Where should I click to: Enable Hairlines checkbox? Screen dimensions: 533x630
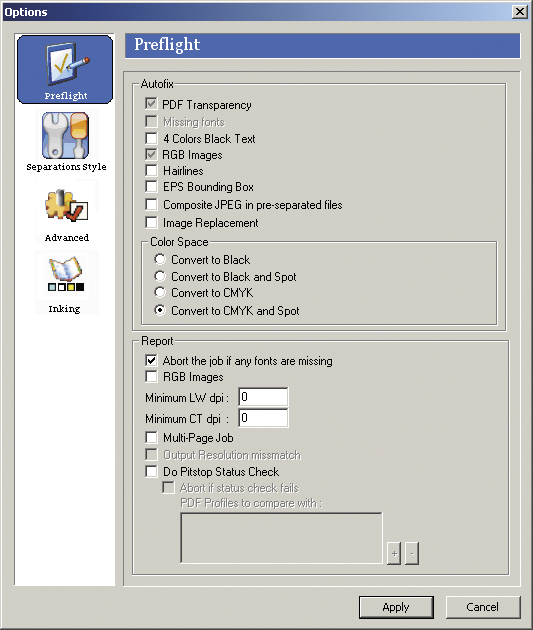151,170
